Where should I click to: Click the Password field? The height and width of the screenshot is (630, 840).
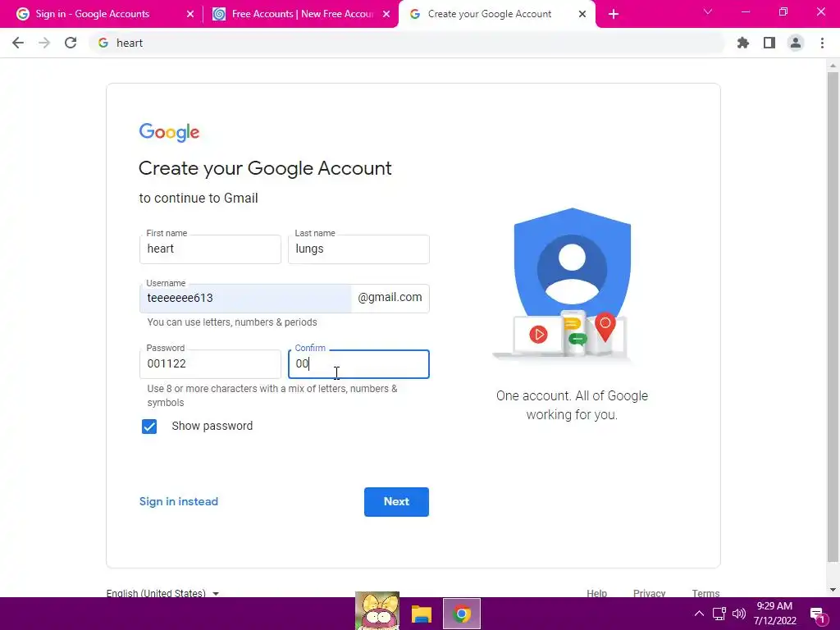tap(210, 364)
